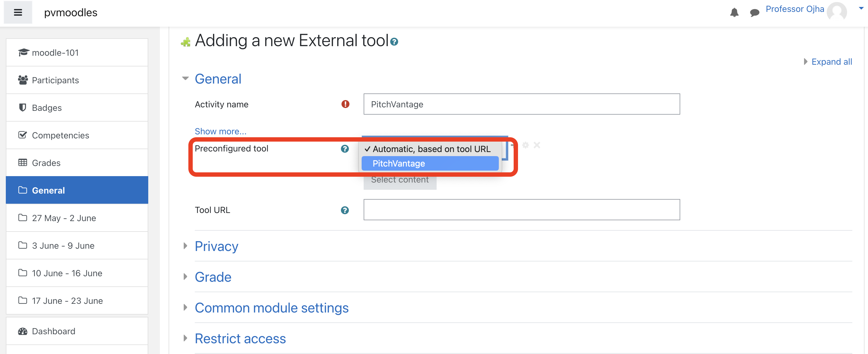Open Participants in sidebar

55,80
